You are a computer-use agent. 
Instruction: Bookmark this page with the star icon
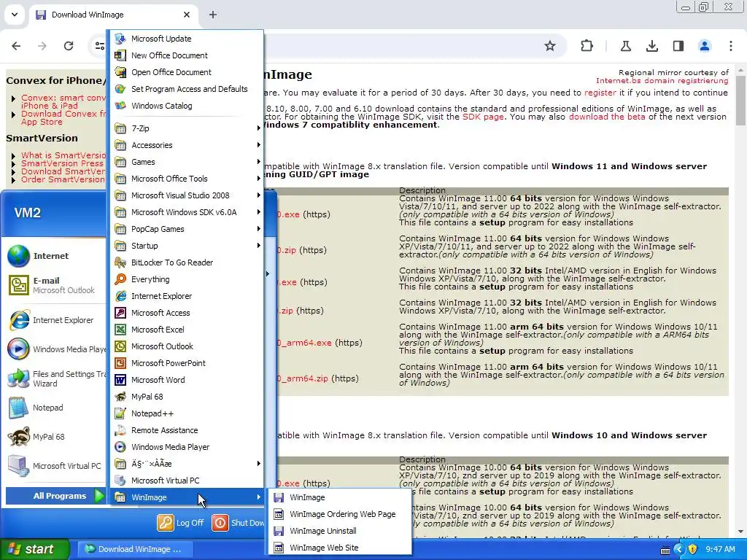[550, 46]
